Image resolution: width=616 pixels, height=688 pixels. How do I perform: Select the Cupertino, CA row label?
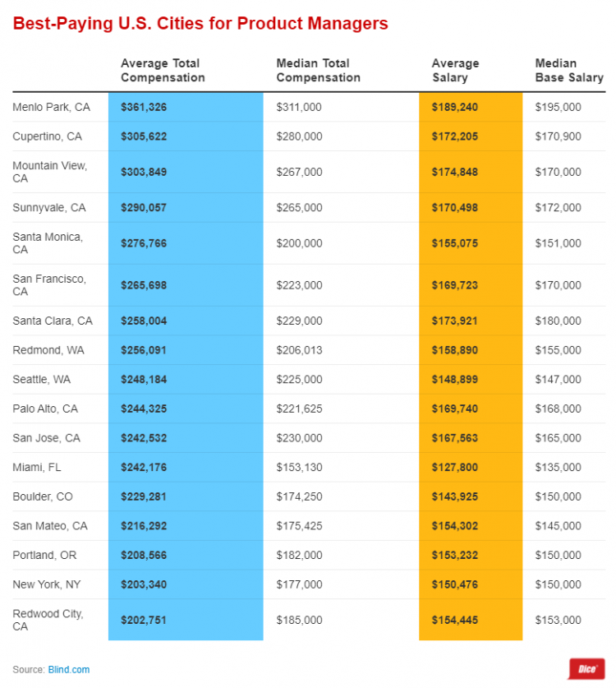tap(47, 136)
